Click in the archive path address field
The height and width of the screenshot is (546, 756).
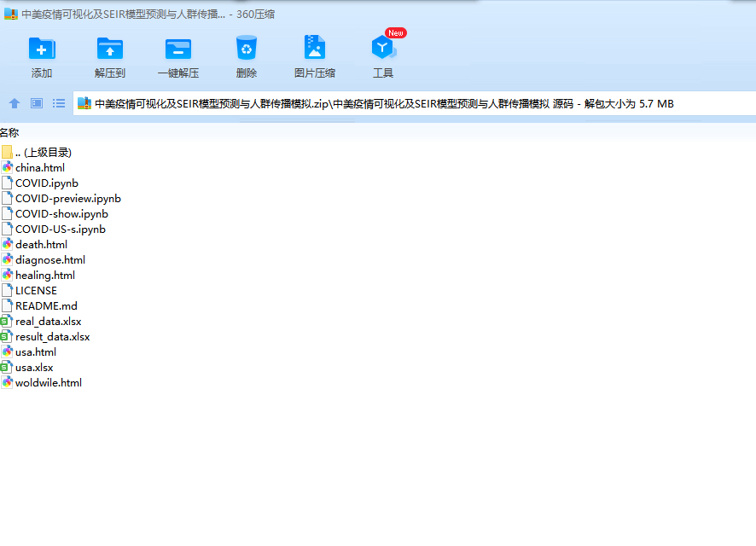coord(415,103)
